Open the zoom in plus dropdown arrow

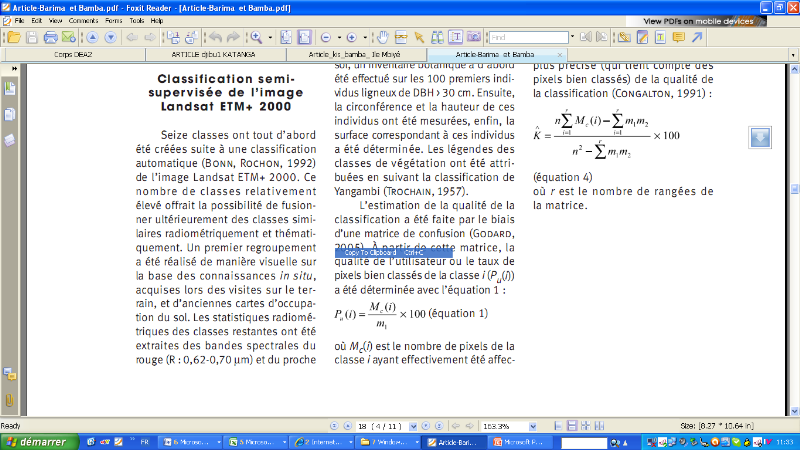click(x=365, y=38)
